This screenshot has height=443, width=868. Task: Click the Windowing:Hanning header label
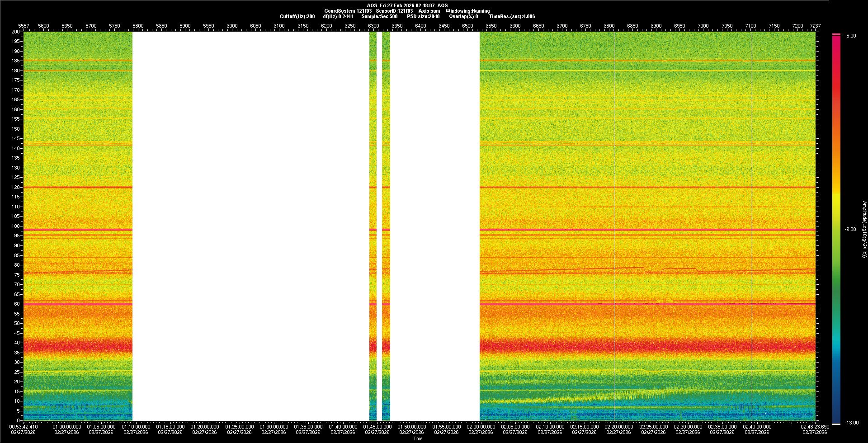467,11
